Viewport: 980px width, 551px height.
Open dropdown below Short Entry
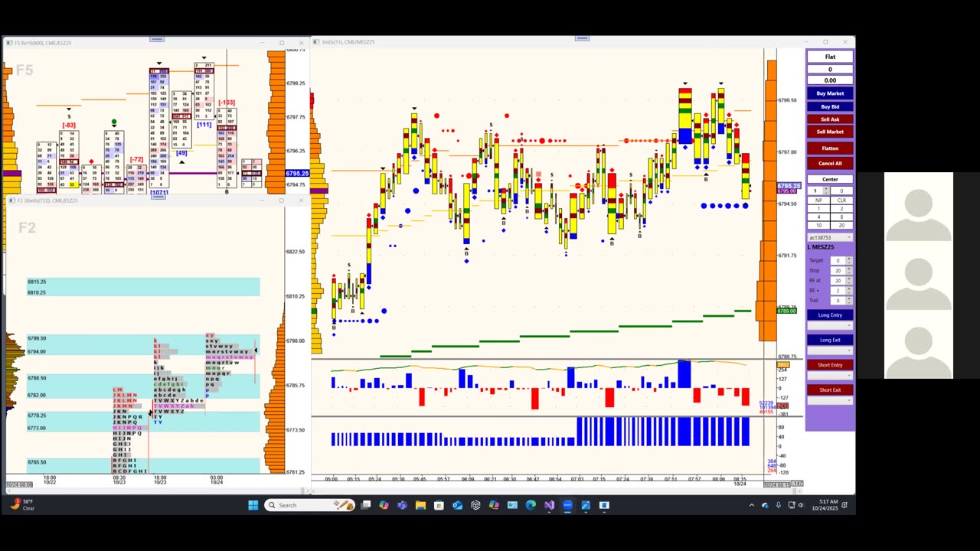830,375
